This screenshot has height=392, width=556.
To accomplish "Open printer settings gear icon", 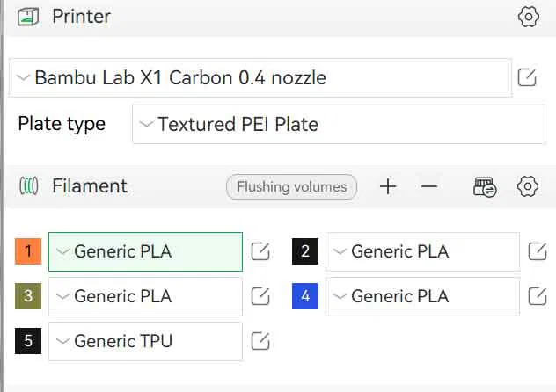I will pyautogui.click(x=528, y=17).
